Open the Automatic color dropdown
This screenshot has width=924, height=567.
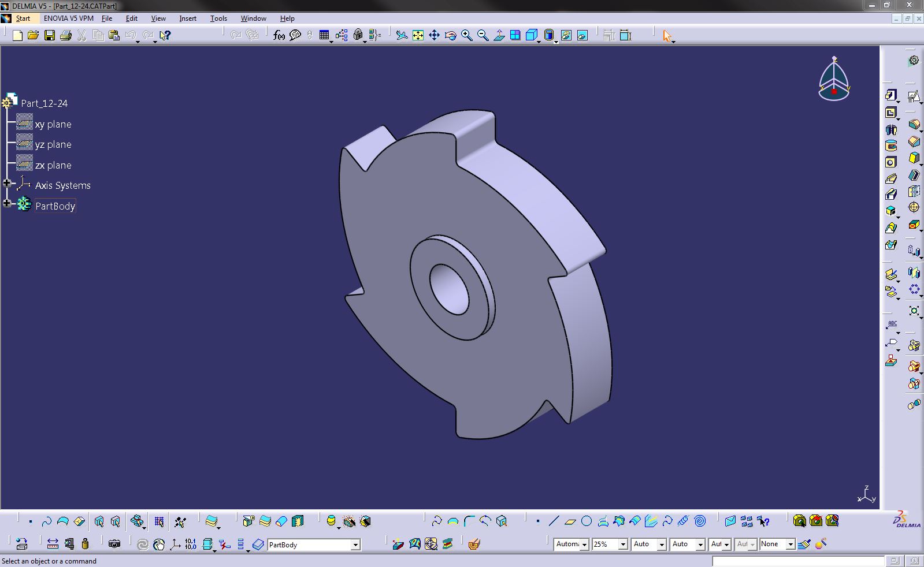click(x=584, y=544)
